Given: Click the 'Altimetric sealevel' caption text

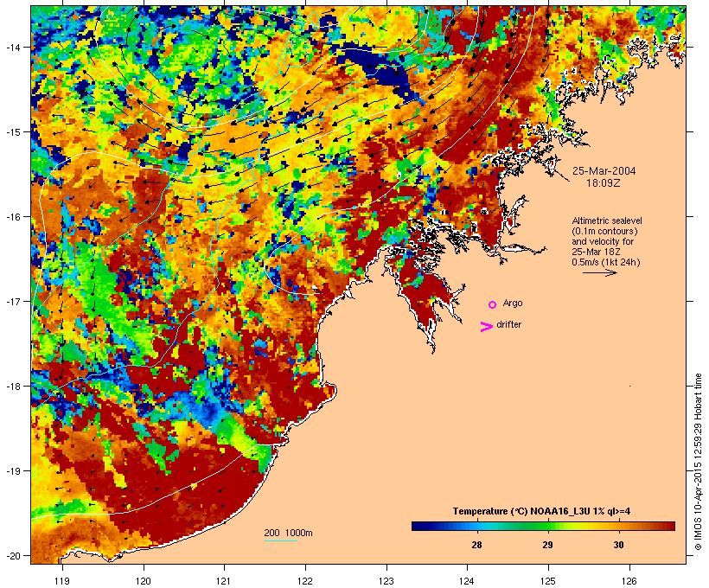Looking at the screenshot, I should (x=607, y=220).
